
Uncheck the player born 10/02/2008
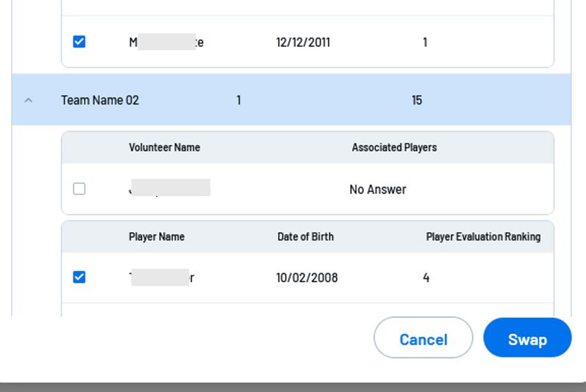[x=79, y=277]
